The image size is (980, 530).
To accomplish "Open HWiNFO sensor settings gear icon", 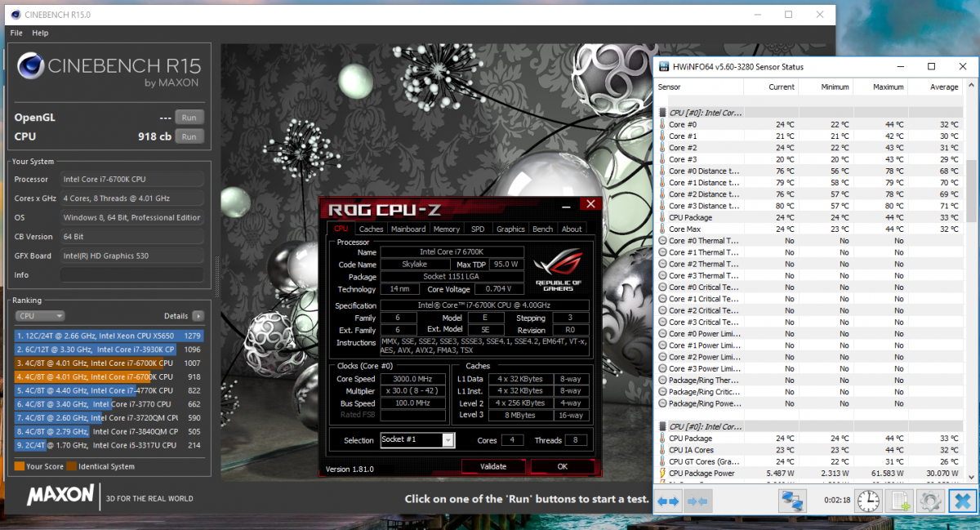I will (932, 501).
